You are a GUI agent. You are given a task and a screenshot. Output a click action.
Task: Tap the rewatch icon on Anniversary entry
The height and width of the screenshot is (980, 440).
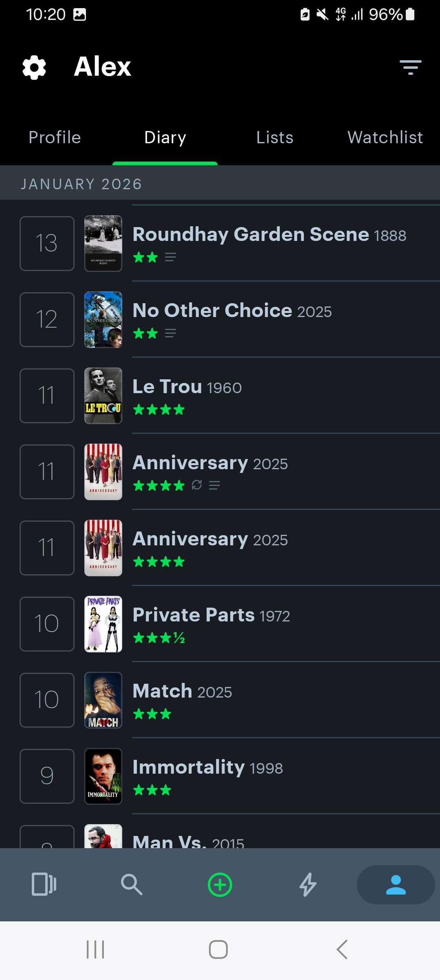click(197, 485)
